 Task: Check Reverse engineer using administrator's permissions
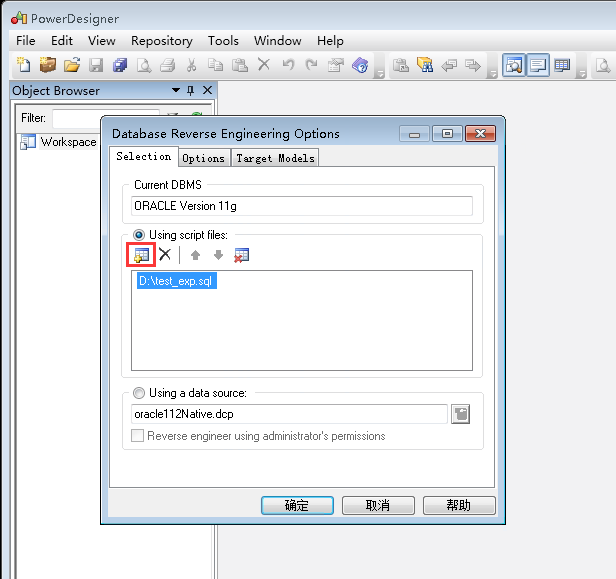click(137, 436)
